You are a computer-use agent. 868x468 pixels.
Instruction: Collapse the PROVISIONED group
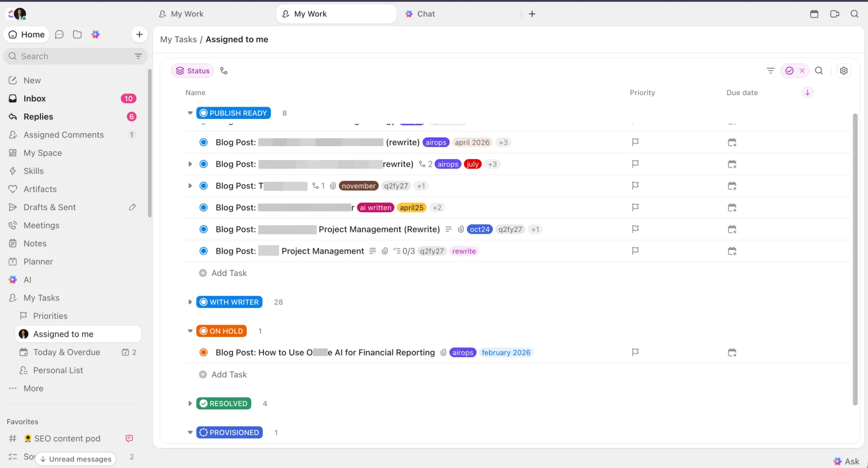click(190, 432)
